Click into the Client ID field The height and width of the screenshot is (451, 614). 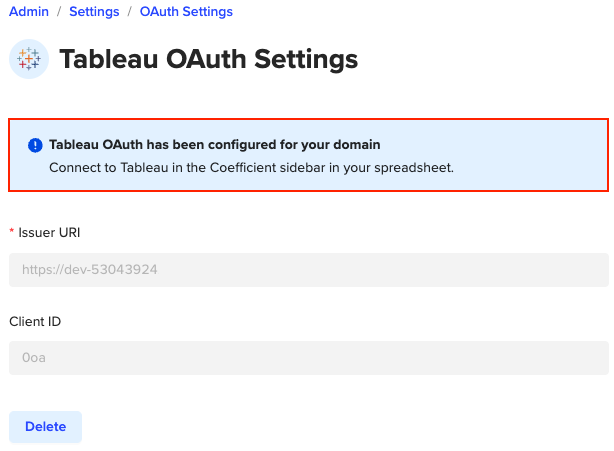308,358
